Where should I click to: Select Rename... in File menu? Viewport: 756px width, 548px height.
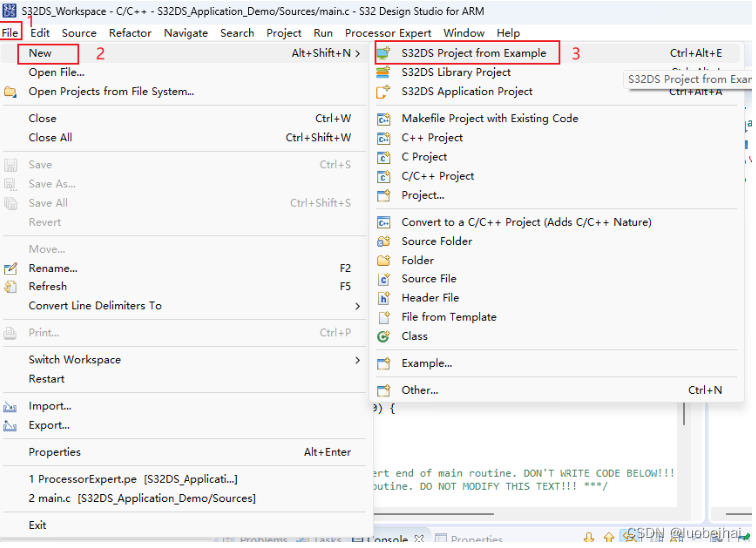click(x=184, y=269)
